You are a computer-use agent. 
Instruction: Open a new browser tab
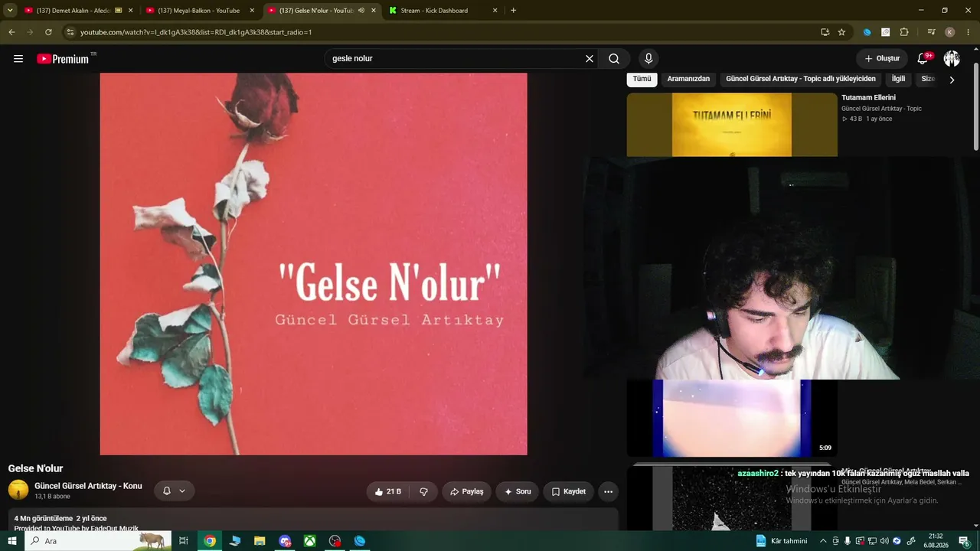pos(513,11)
